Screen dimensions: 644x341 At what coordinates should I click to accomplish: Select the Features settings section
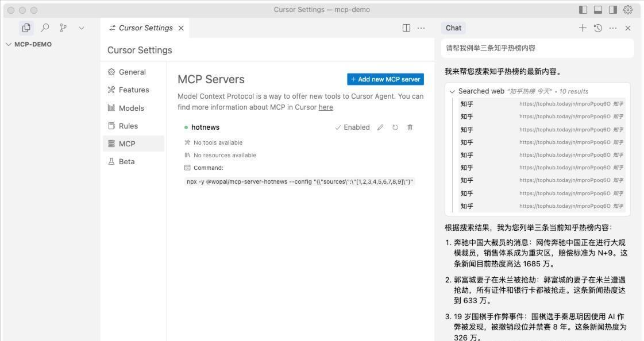pyautogui.click(x=133, y=90)
